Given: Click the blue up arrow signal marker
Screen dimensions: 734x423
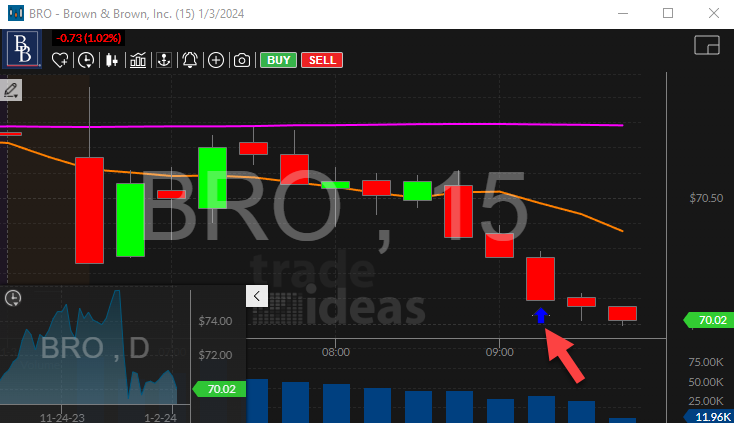Looking at the screenshot, I should 541,315.
